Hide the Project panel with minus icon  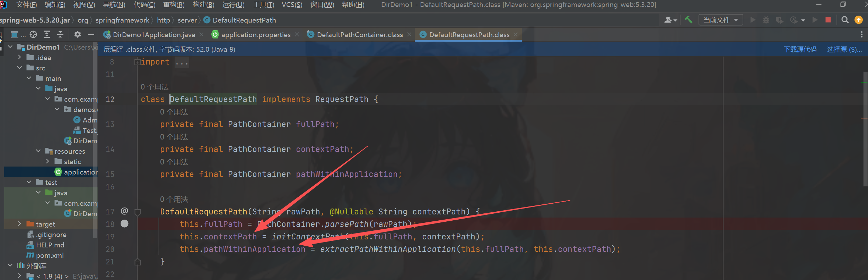pos(91,34)
